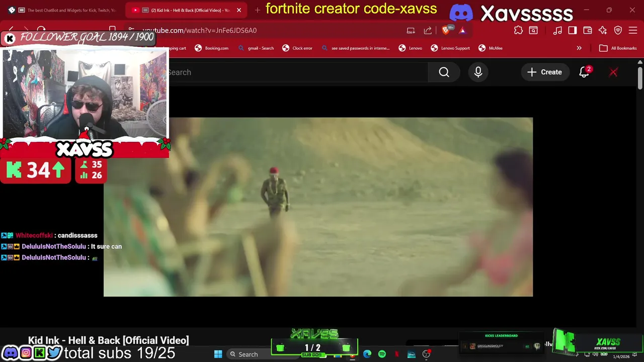
Task: Click the Discord icon in bottom overlay
Action: pyautogui.click(x=10, y=353)
